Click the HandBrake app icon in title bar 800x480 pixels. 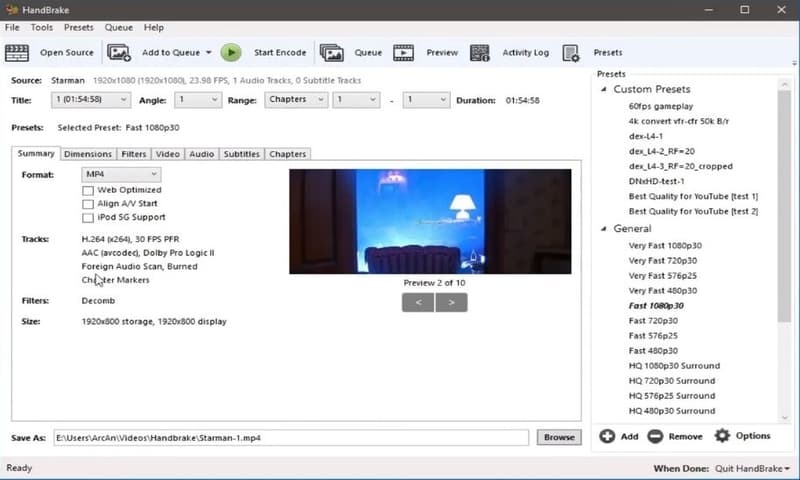(x=11, y=10)
